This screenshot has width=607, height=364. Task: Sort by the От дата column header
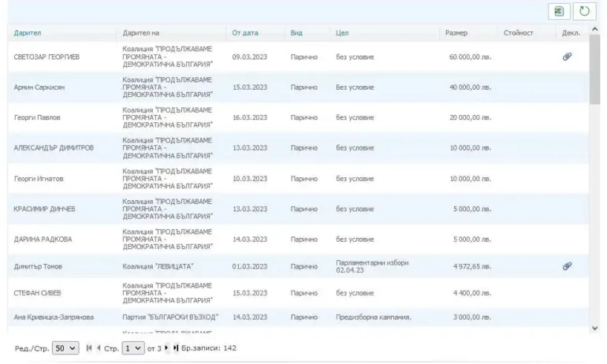[x=244, y=32]
